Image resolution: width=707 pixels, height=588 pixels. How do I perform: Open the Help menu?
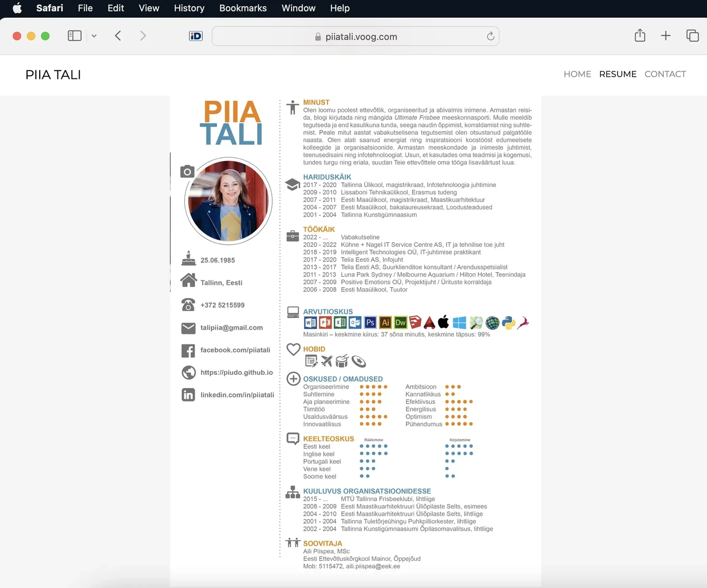[340, 8]
